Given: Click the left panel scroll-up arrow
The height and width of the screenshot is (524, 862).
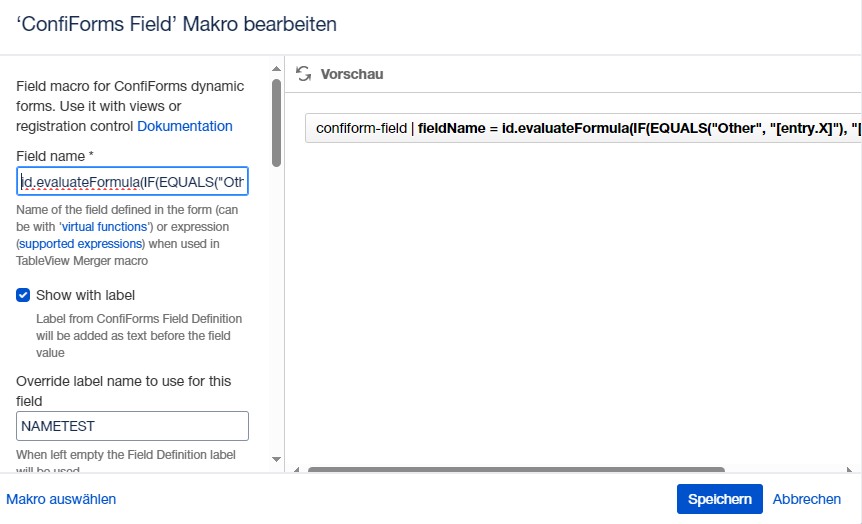Looking at the screenshot, I should click(x=277, y=69).
